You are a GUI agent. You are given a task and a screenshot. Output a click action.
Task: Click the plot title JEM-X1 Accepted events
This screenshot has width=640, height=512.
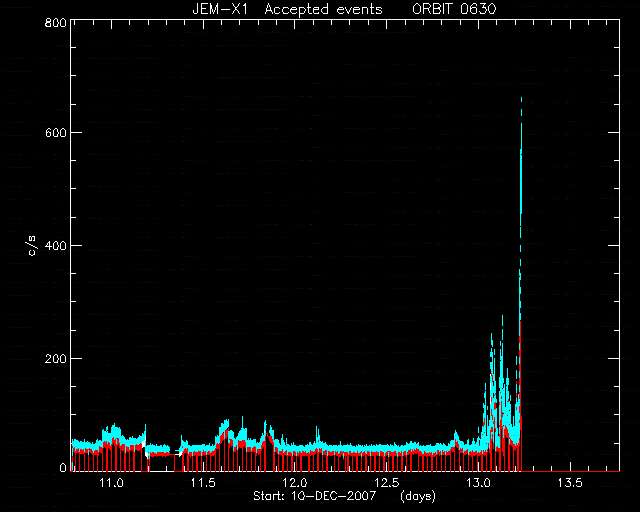(x=287, y=9)
